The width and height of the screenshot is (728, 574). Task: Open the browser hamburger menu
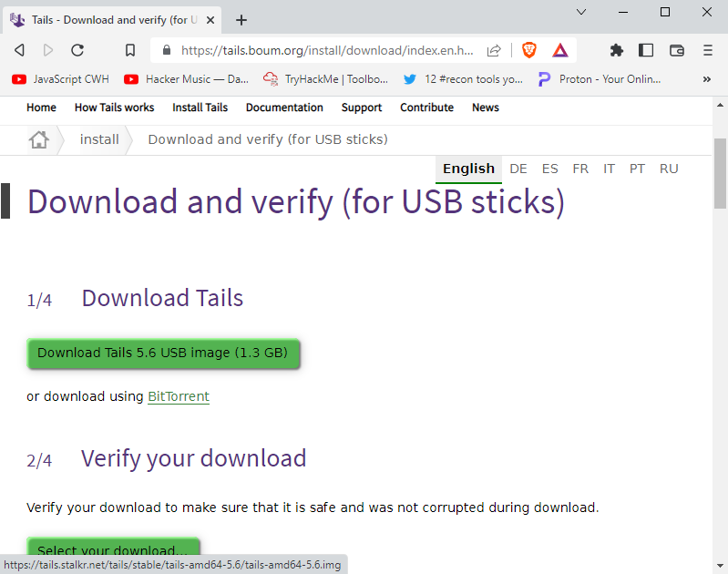(x=708, y=51)
